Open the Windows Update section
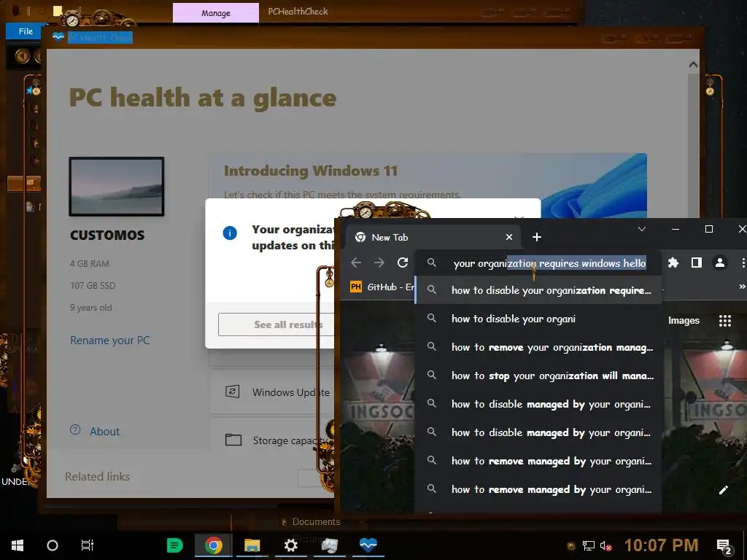 [272, 392]
